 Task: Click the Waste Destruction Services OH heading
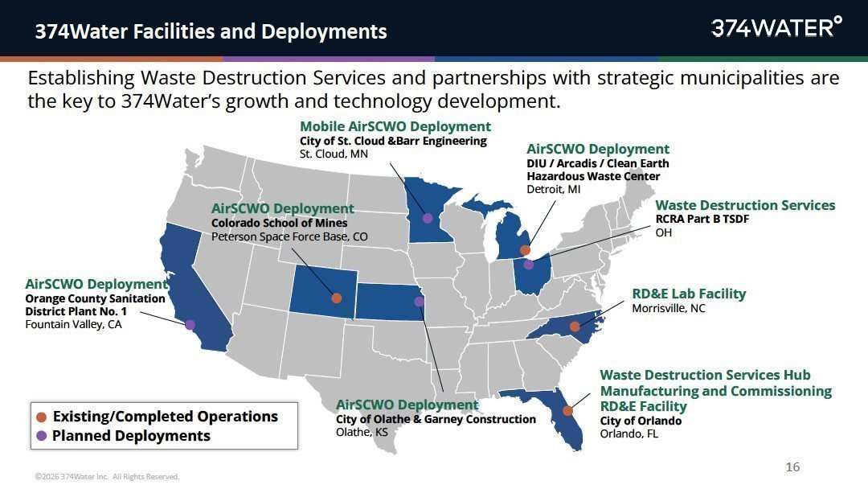pyautogui.click(x=745, y=205)
